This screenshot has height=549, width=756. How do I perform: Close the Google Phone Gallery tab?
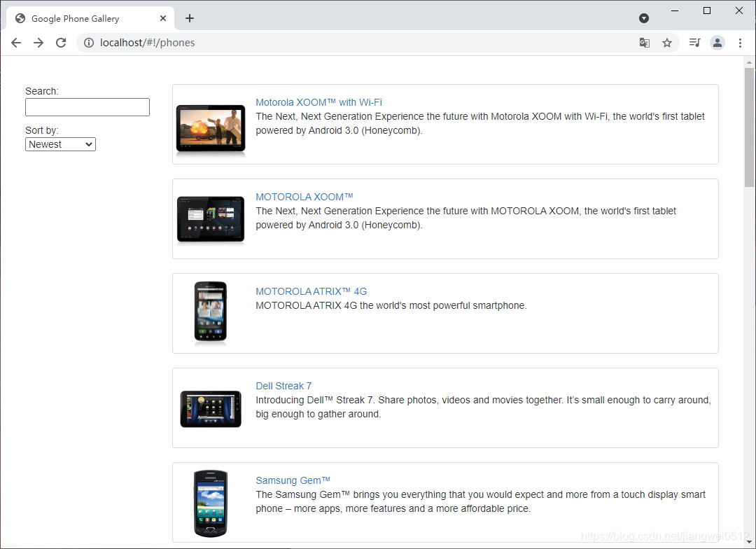(x=163, y=18)
